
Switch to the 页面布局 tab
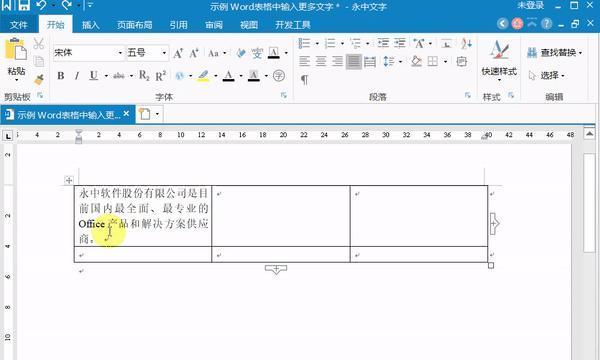[134, 25]
